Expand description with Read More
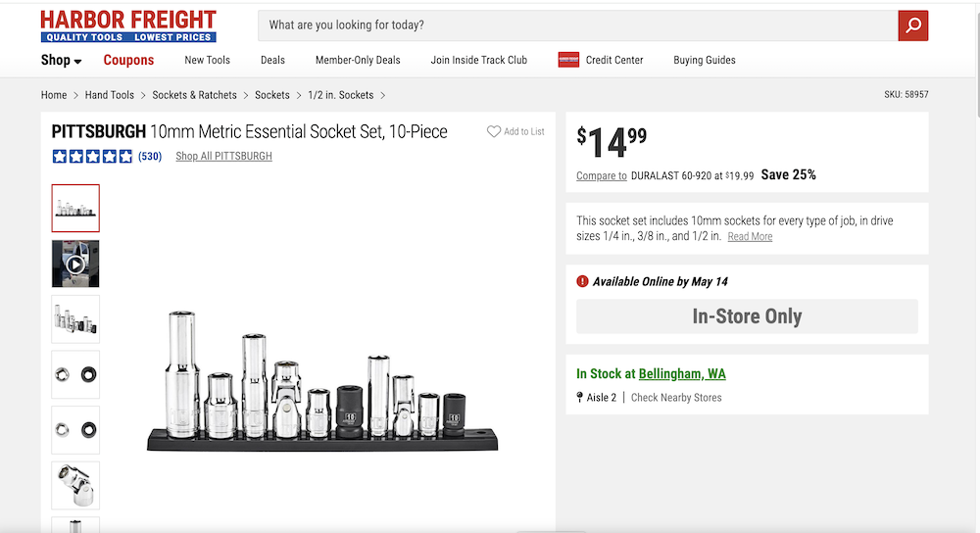This screenshot has width=980, height=533. (750, 237)
